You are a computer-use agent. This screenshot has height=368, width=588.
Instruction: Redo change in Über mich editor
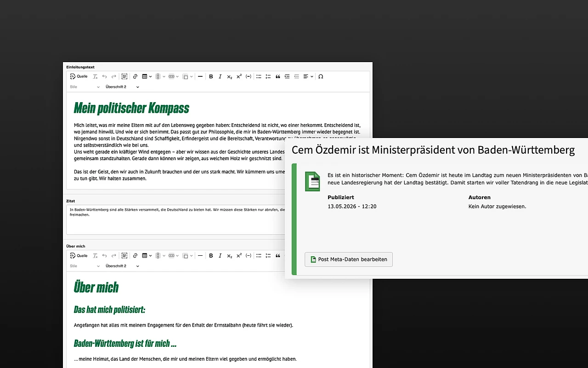click(114, 255)
